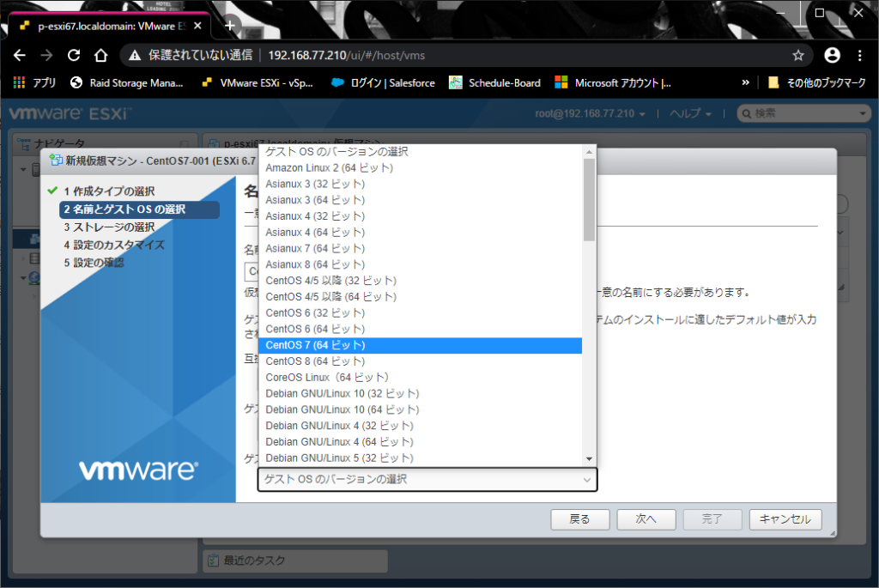Choose Amazon Linux 2 (64 ビット)
The height and width of the screenshot is (588, 879).
point(420,167)
